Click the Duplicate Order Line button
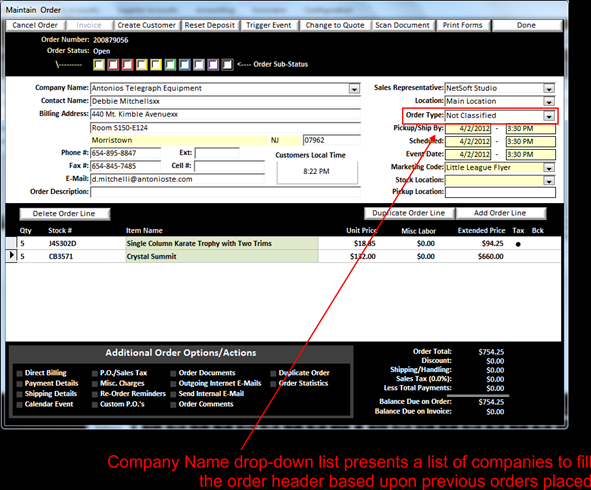 [x=409, y=213]
